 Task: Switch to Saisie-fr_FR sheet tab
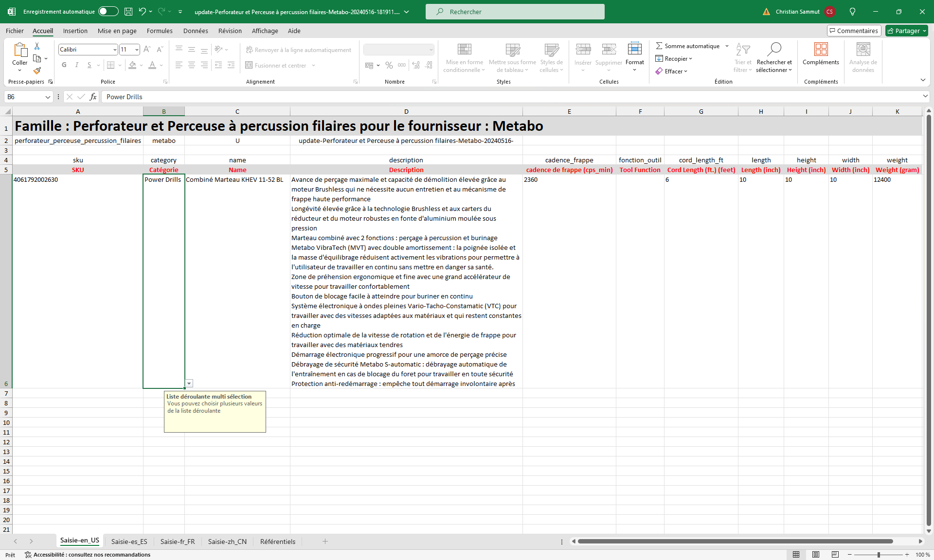click(178, 542)
